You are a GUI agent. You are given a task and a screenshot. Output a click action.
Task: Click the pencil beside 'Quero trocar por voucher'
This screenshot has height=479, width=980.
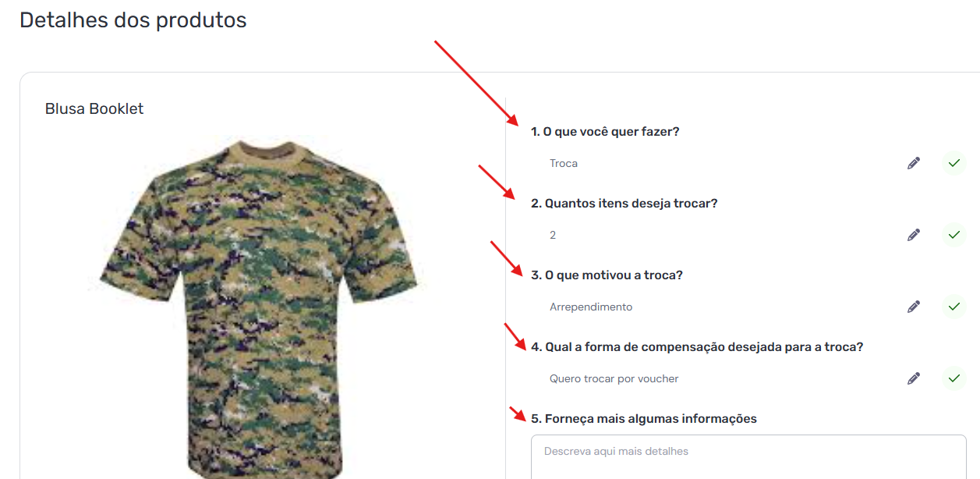(x=914, y=378)
